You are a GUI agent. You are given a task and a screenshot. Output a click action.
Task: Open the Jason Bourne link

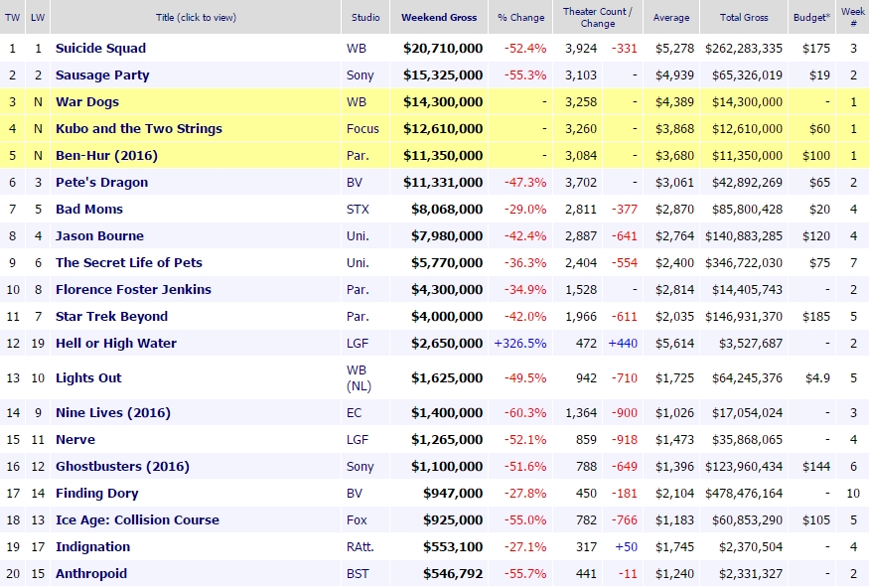click(99, 236)
